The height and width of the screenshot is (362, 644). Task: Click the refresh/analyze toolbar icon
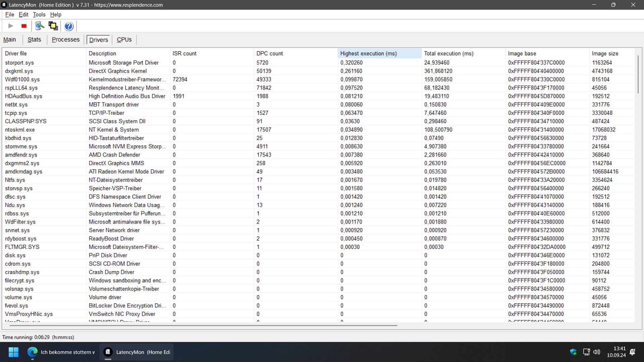click(40, 26)
